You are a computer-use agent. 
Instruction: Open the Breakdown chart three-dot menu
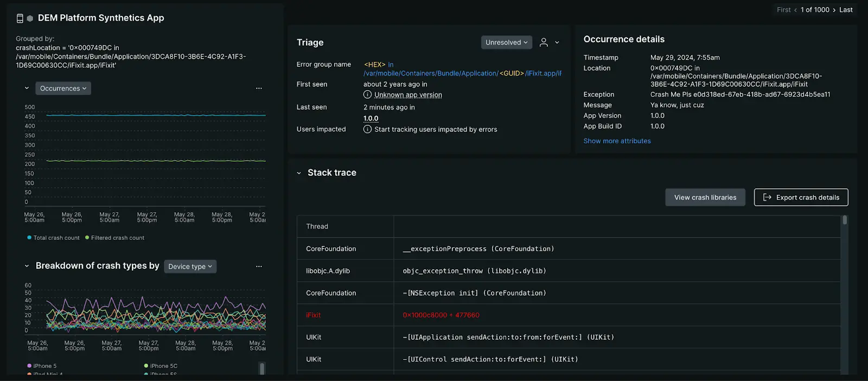tap(259, 266)
